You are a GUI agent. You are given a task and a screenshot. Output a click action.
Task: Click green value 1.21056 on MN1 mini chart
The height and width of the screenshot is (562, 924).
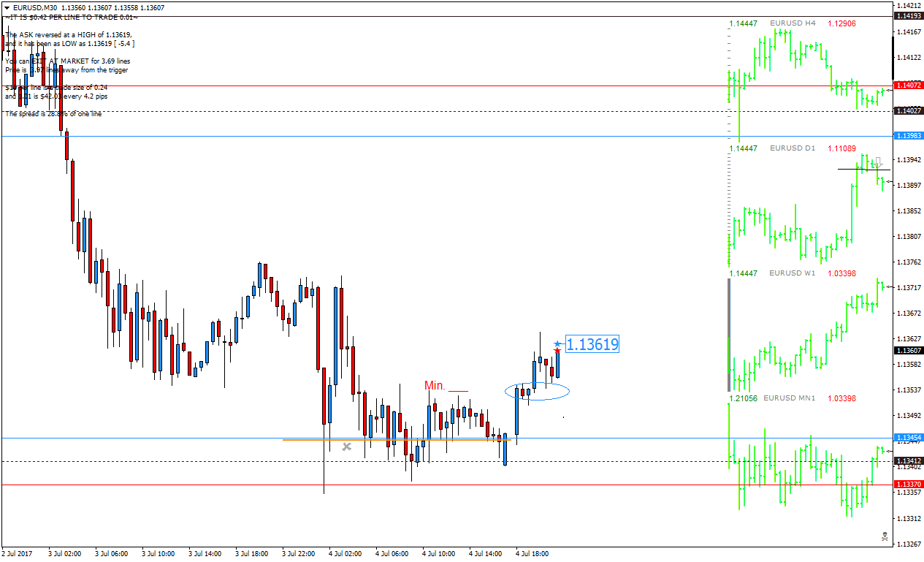(744, 398)
